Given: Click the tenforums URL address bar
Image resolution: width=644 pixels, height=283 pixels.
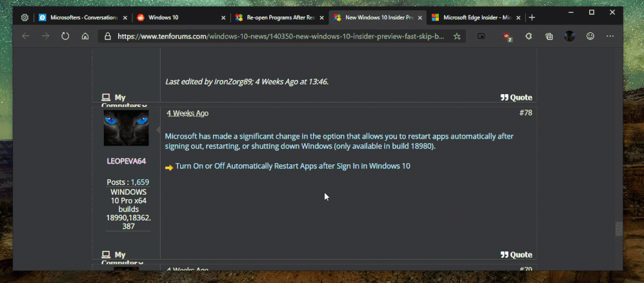Looking at the screenshot, I should [x=281, y=36].
